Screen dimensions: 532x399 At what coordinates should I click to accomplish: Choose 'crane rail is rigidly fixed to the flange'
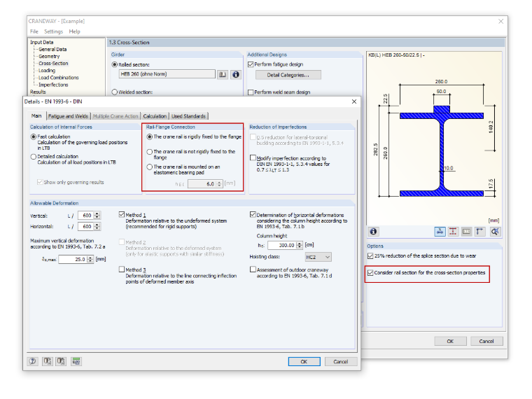150,136
